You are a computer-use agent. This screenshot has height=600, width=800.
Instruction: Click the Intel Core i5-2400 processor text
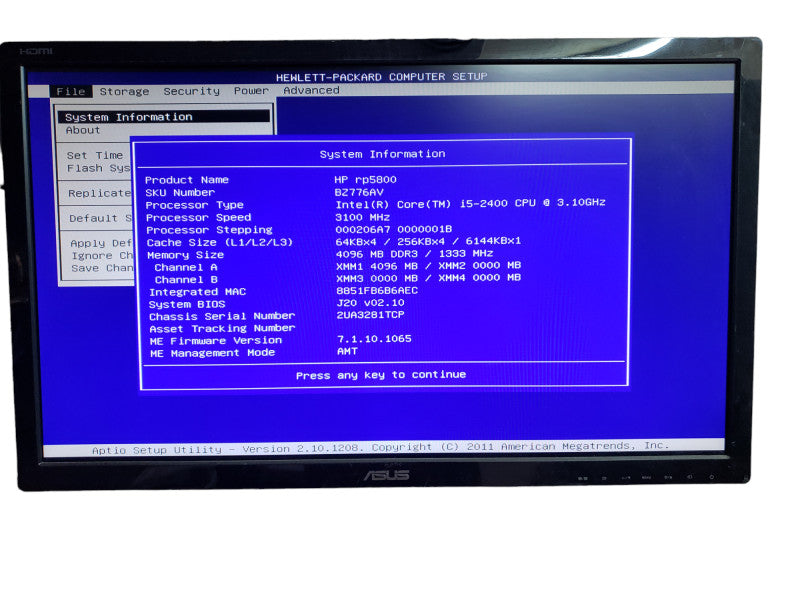point(470,204)
